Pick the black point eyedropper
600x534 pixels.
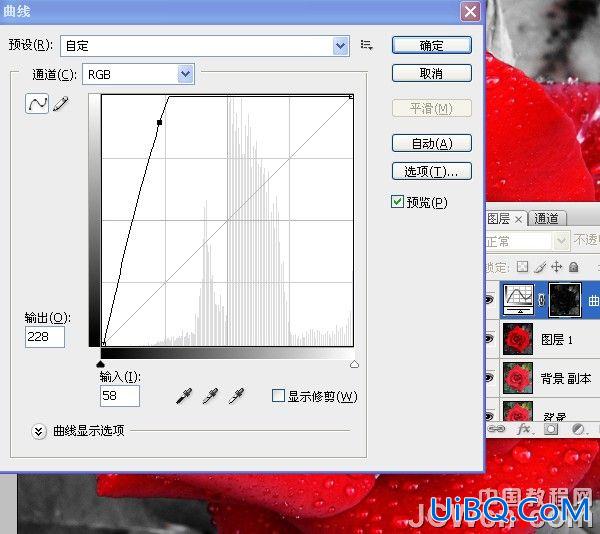coord(184,396)
